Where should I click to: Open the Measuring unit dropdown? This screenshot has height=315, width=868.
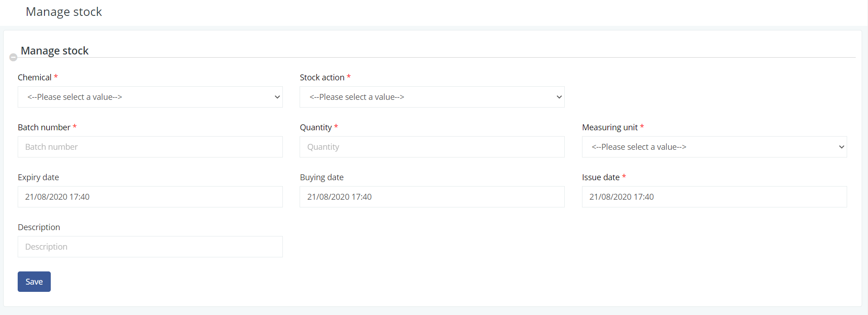(714, 147)
